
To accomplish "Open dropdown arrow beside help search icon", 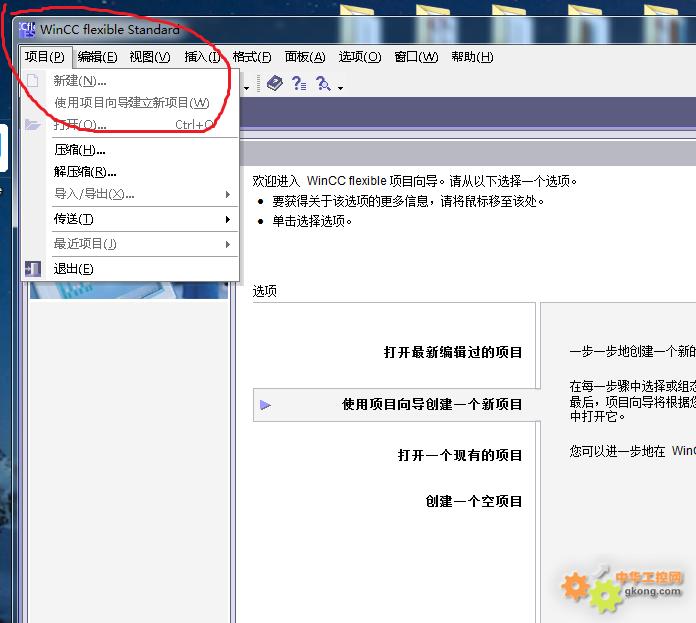I will 340,88.
